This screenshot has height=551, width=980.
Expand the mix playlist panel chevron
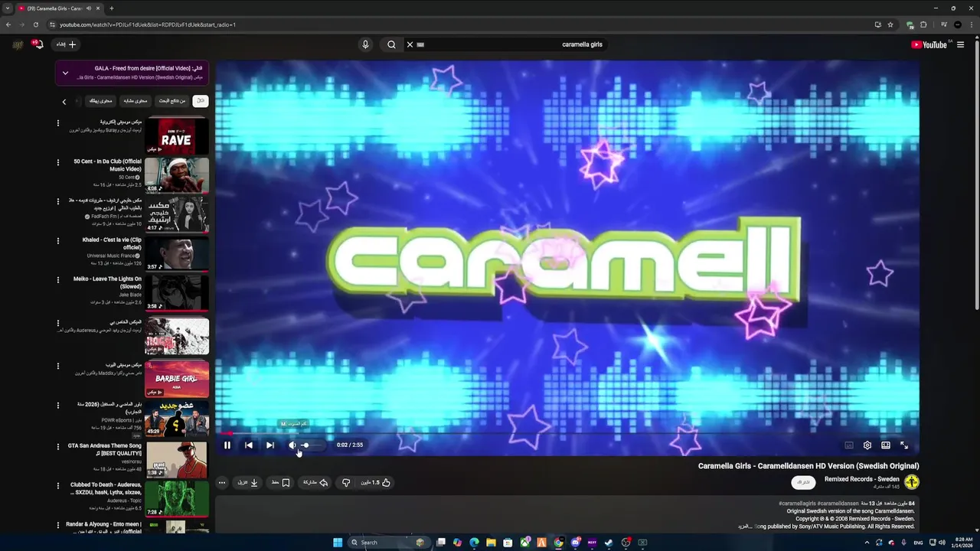65,73
